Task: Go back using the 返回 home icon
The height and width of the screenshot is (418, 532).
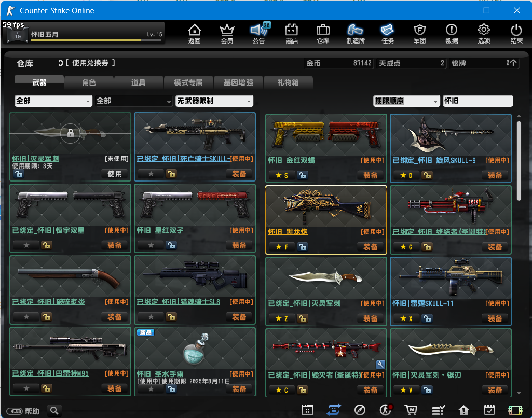Action: coord(195,34)
